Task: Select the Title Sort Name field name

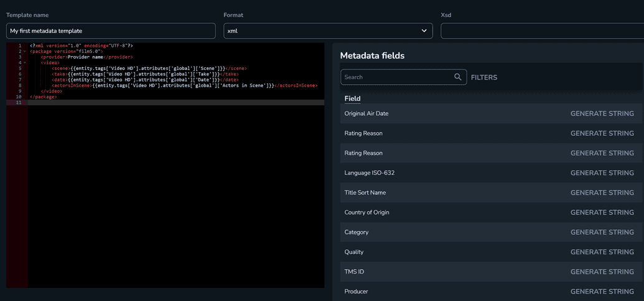Action: tap(365, 193)
